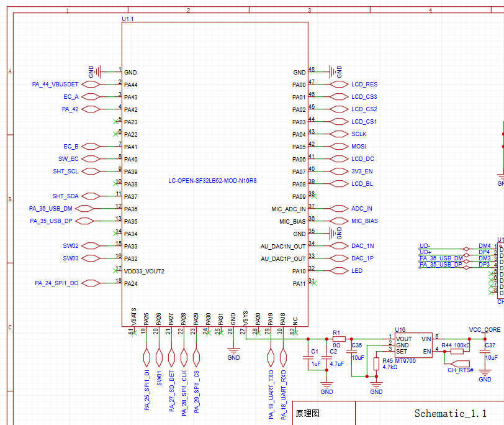Select the EC_B net port symbol

tap(91, 147)
